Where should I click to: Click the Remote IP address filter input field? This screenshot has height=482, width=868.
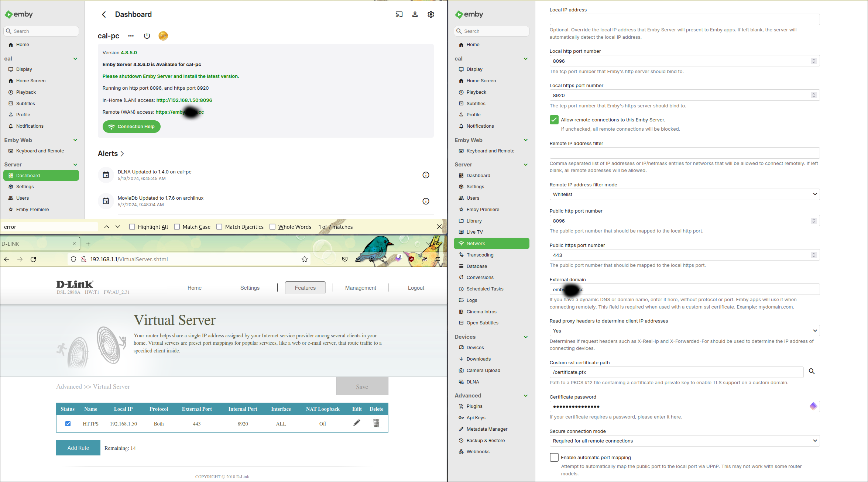tap(685, 153)
